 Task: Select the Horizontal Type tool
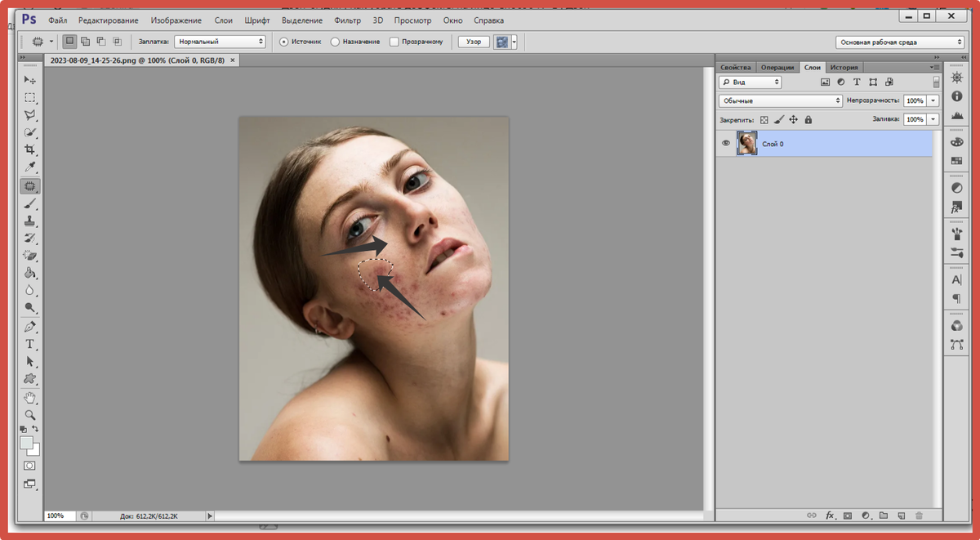30,344
